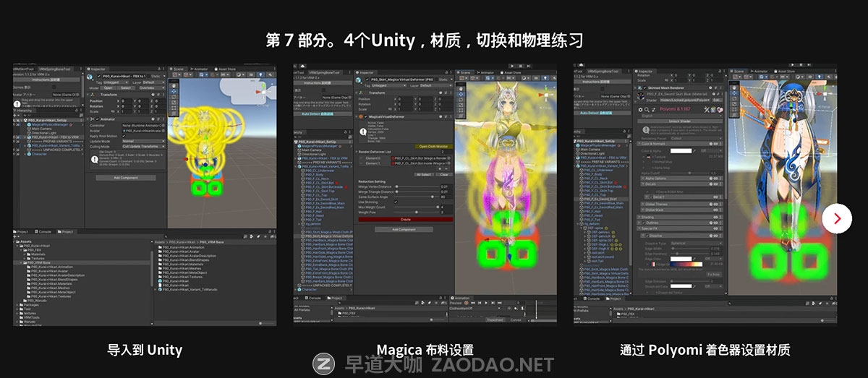Open Culling Mode dropdown showing Cull Update Transforms

coord(144,146)
